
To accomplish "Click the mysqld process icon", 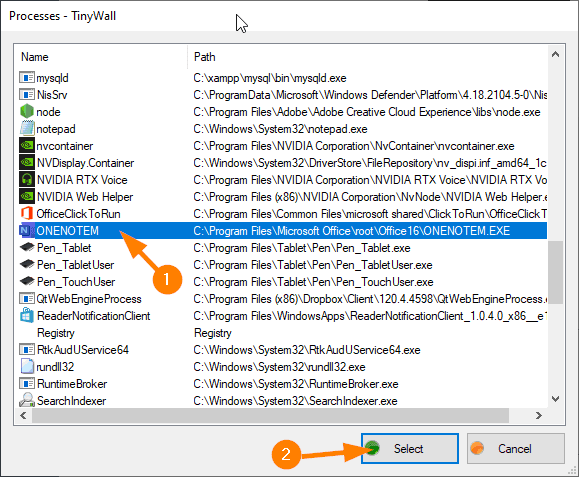I will [27, 78].
